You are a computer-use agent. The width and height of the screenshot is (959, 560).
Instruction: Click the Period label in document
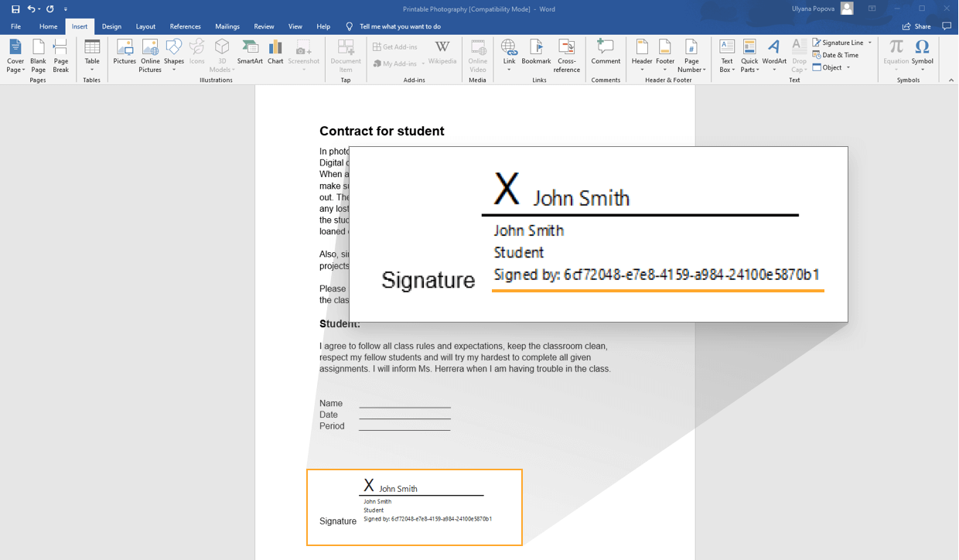pos(332,426)
